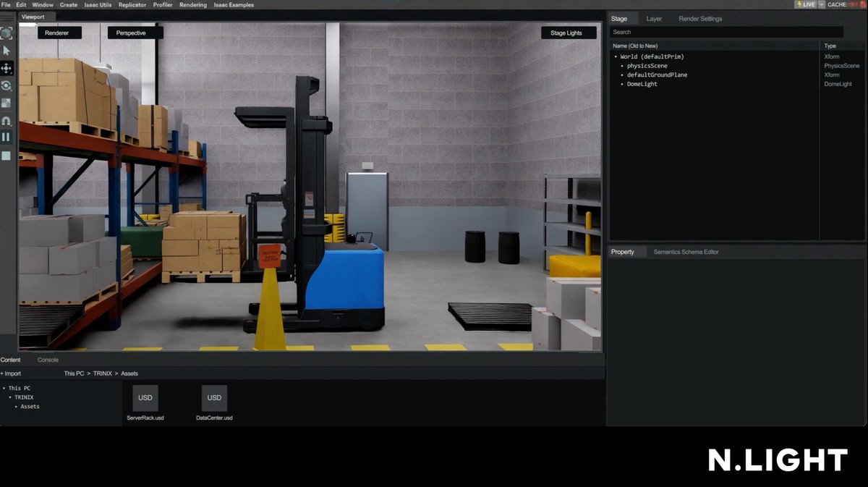Collapse the TRINIX folder tree node

(x=10, y=397)
